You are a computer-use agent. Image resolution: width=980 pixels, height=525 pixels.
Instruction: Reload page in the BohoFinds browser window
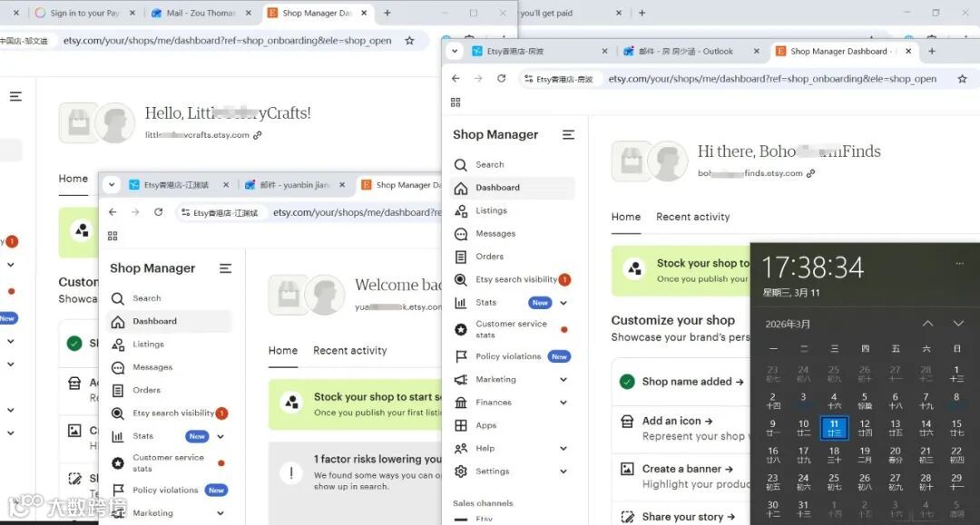point(501,79)
